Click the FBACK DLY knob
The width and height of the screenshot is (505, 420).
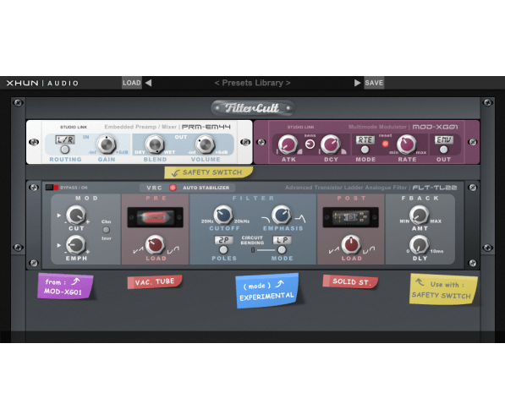[419, 245]
